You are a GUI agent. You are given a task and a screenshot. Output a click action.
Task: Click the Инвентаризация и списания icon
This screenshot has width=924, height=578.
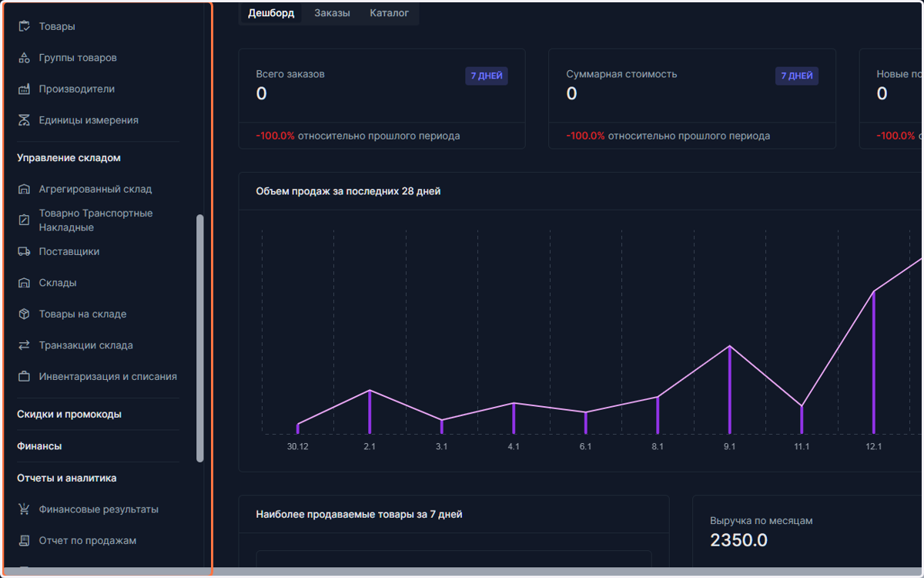pos(24,377)
